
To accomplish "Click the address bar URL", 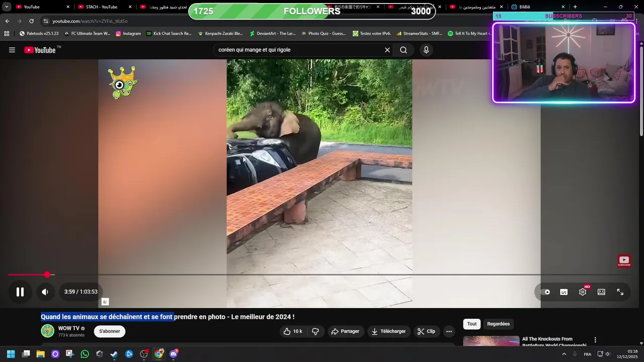I will pyautogui.click(x=90, y=21).
